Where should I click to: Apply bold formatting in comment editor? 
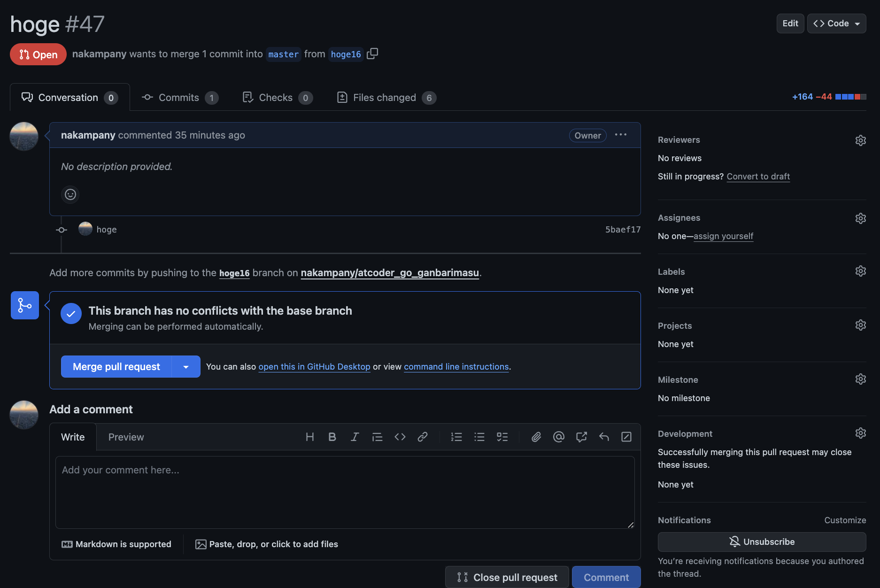pos(332,437)
